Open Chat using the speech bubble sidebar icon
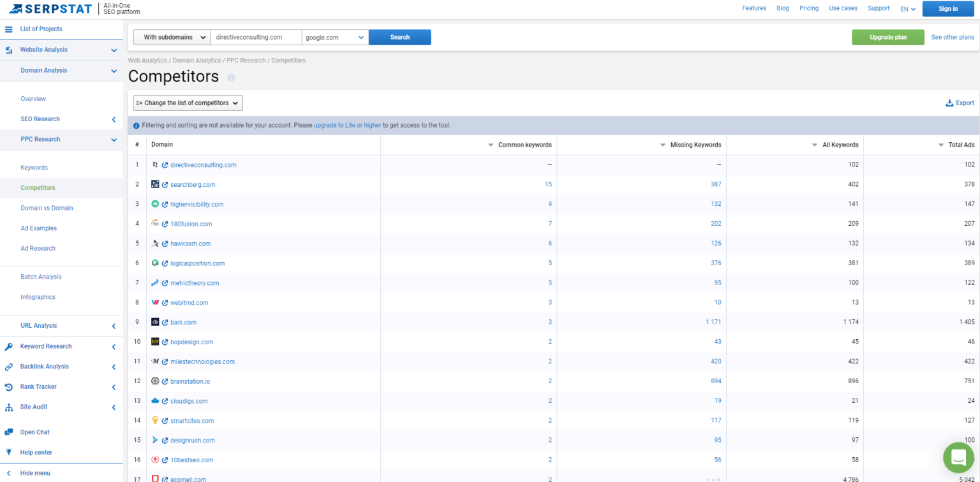This screenshot has height=482, width=980. pos(10,432)
